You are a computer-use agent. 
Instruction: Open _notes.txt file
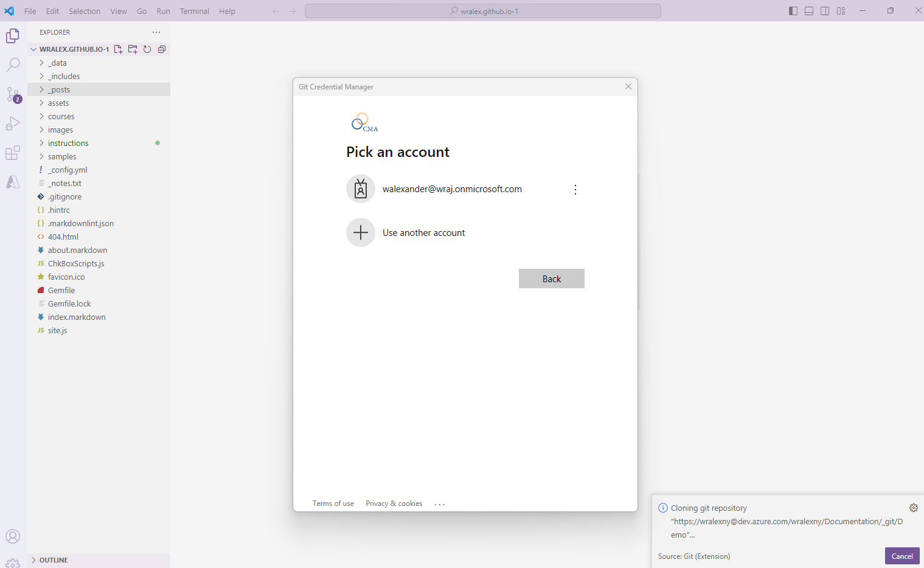point(99,183)
